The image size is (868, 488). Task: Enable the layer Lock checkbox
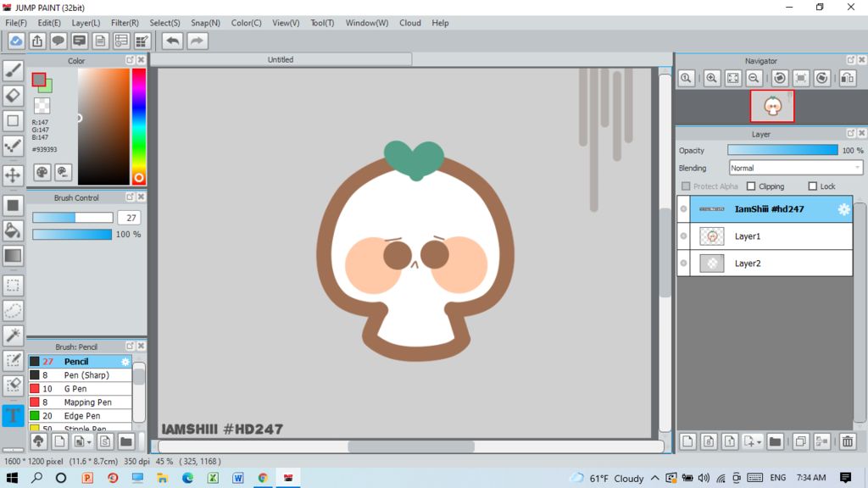point(813,186)
